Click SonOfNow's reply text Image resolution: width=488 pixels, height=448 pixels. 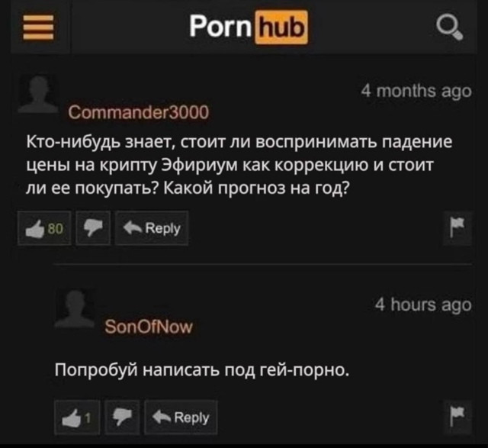pyautogui.click(x=202, y=370)
